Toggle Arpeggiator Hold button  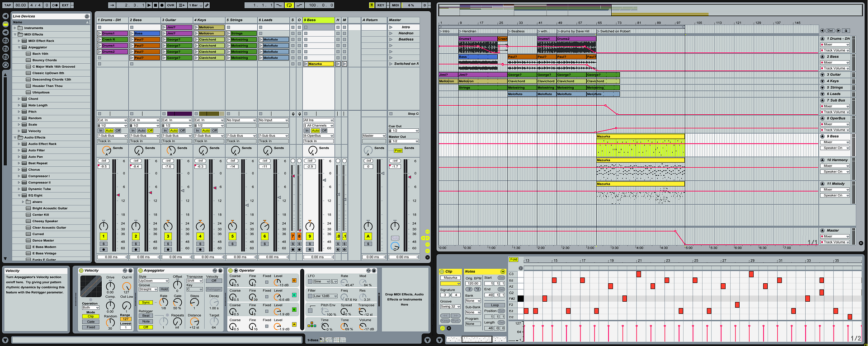(164, 289)
